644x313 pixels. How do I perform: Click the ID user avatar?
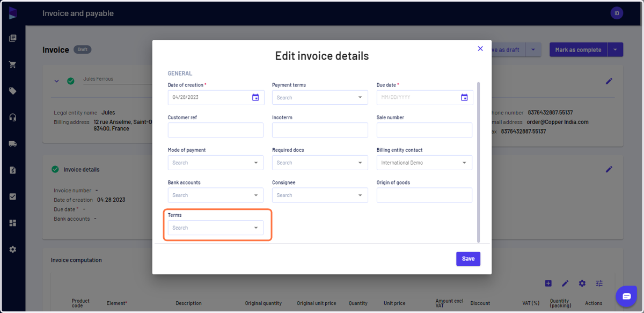click(617, 13)
